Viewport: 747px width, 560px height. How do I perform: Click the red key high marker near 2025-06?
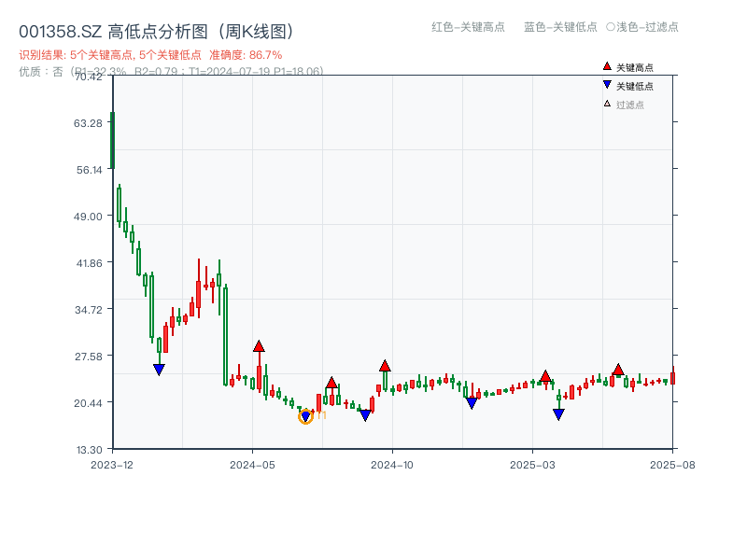coord(618,370)
